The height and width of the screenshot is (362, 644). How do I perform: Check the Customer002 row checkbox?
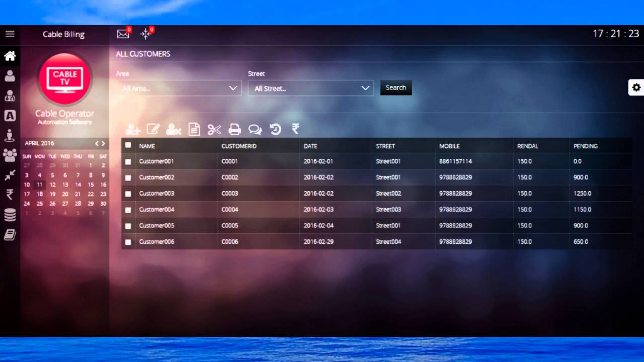click(128, 177)
